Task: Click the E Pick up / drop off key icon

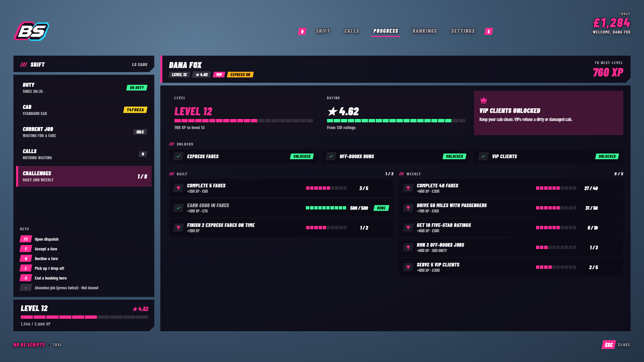Action: 26,268
